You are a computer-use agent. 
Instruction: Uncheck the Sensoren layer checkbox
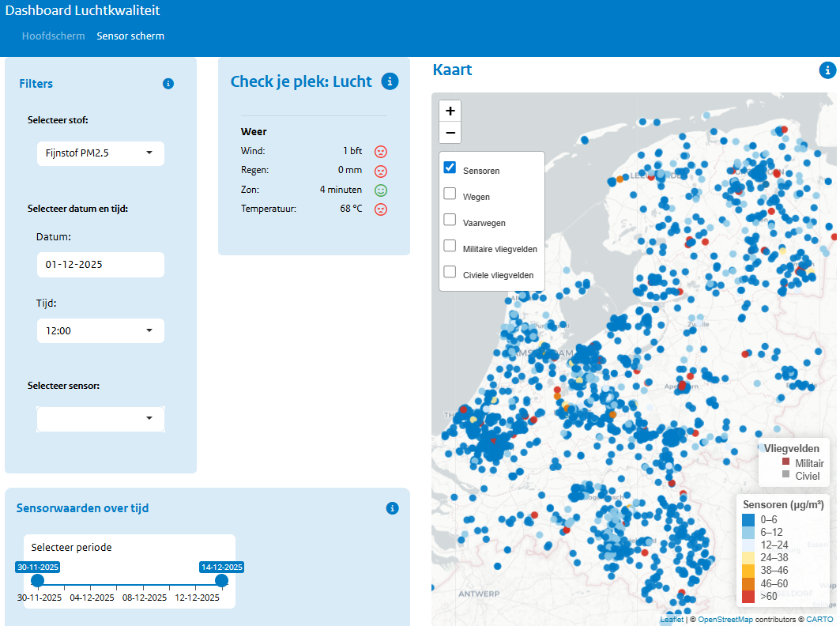[x=450, y=168]
